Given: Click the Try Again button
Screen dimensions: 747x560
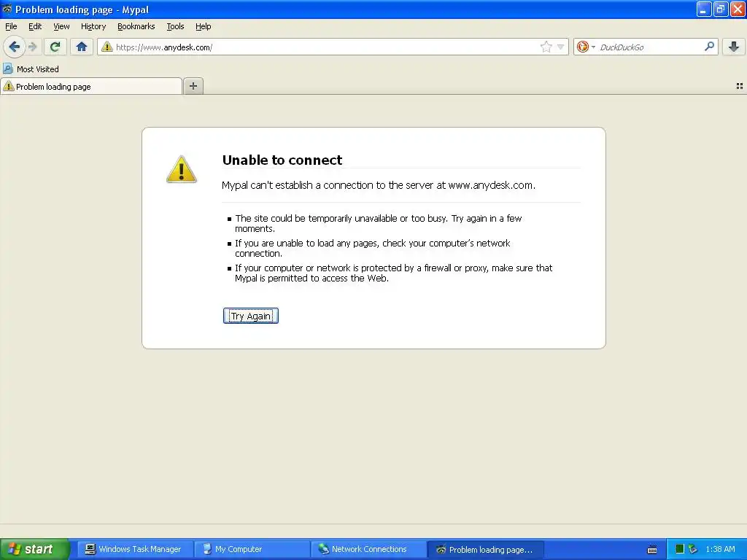Looking at the screenshot, I should 251,316.
